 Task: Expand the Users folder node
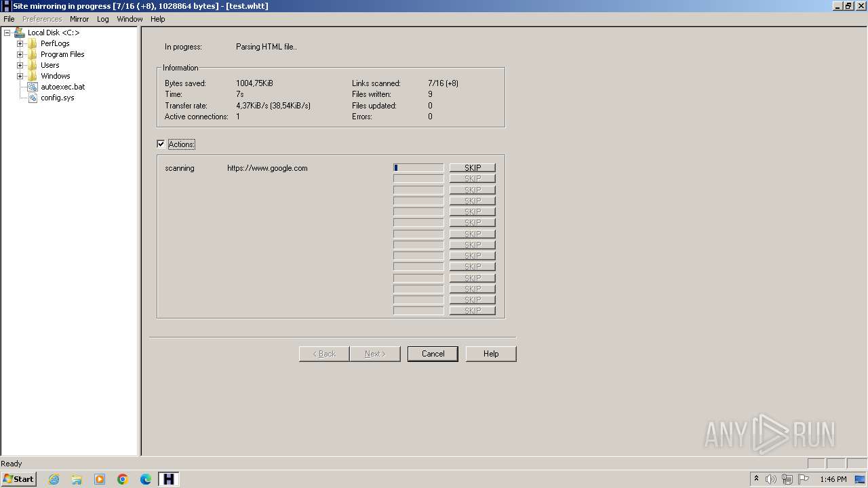click(x=20, y=65)
